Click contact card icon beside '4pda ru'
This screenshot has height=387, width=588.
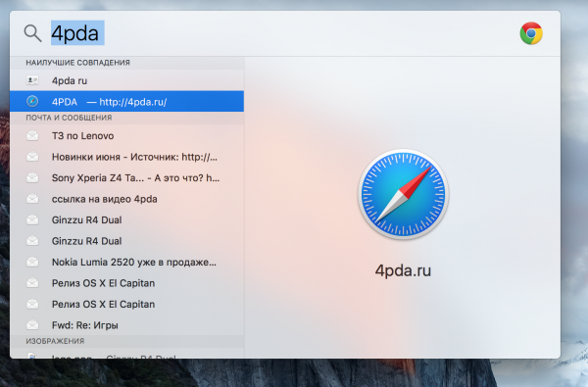pos(32,80)
